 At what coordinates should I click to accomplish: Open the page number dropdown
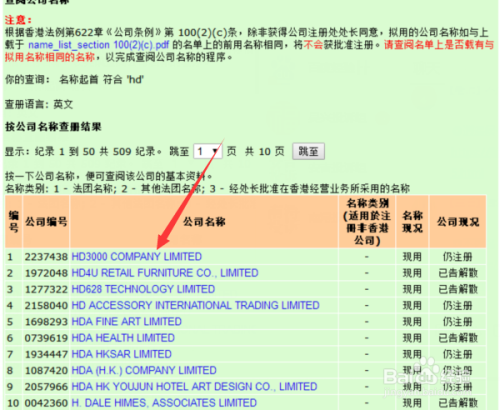[x=208, y=152]
